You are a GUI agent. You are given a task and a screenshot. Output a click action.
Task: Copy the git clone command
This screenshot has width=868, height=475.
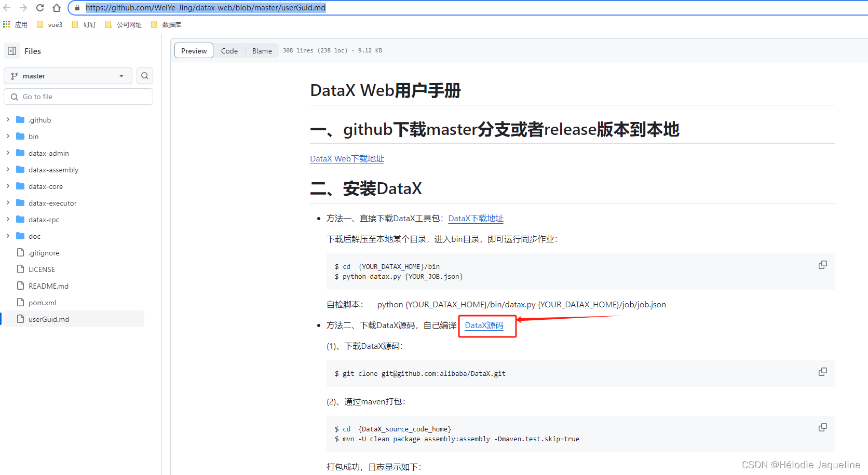[823, 372]
